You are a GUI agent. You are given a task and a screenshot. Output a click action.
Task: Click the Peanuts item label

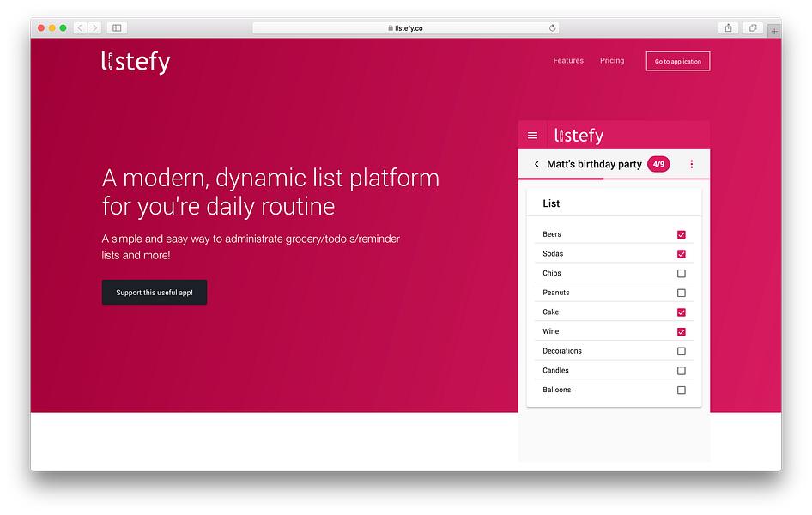click(x=555, y=293)
